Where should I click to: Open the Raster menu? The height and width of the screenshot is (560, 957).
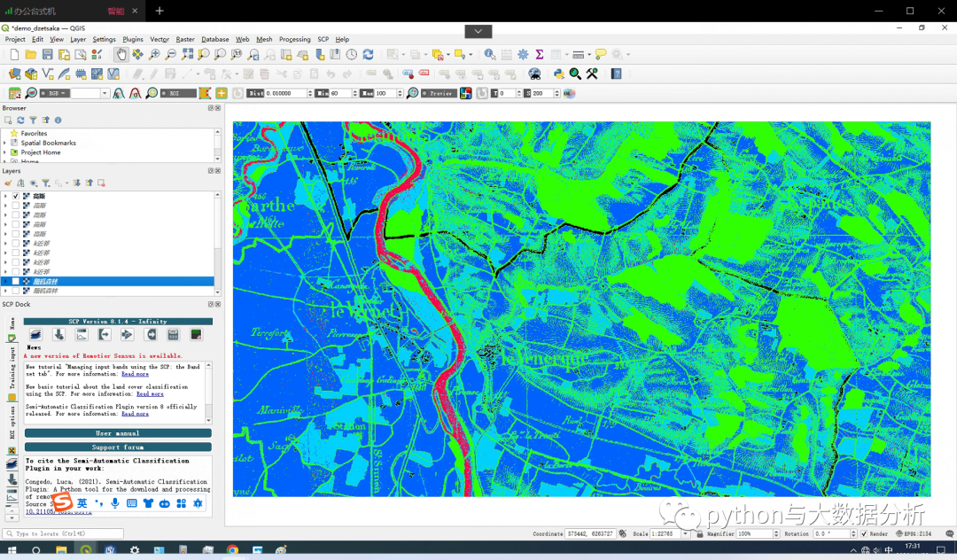pyautogui.click(x=185, y=39)
